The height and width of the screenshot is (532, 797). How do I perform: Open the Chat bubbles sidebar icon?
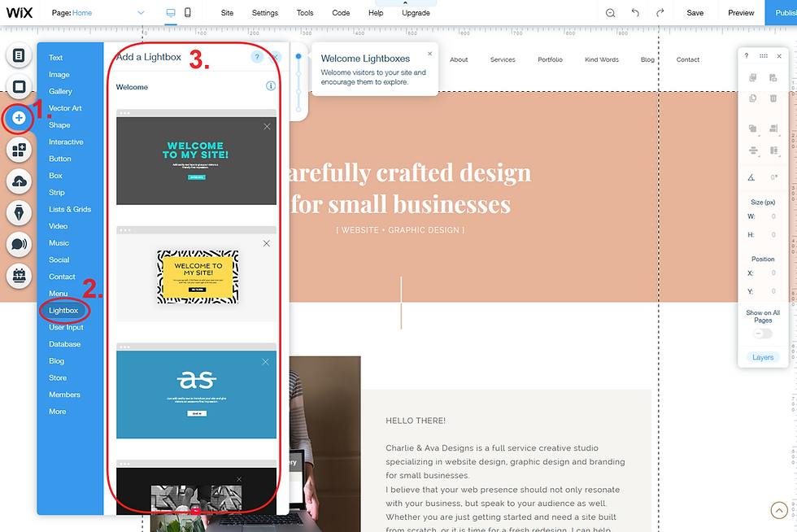pyautogui.click(x=19, y=244)
